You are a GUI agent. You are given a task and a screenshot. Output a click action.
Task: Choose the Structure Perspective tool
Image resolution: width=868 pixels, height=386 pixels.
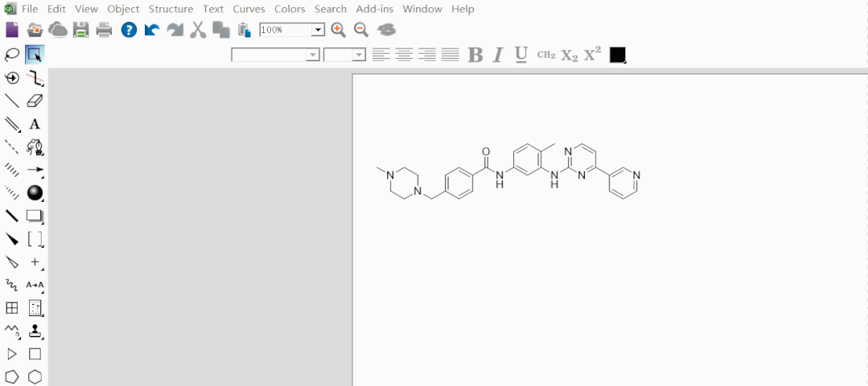pyautogui.click(x=11, y=78)
